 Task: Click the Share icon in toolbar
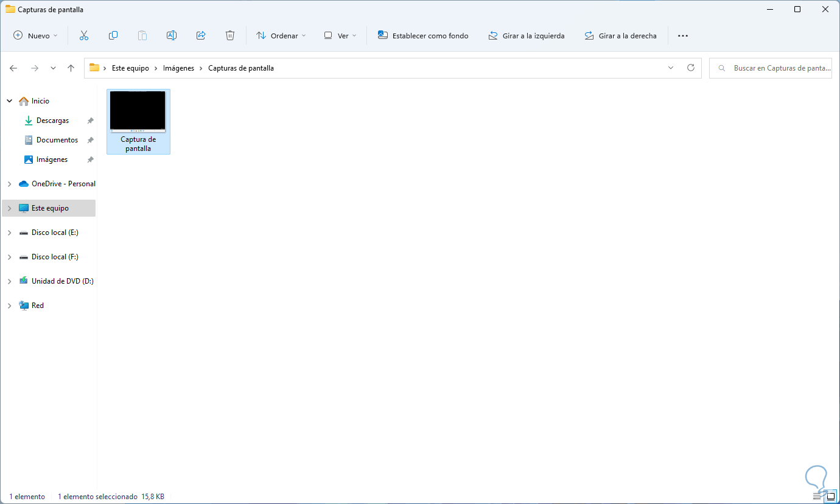pos(201,36)
